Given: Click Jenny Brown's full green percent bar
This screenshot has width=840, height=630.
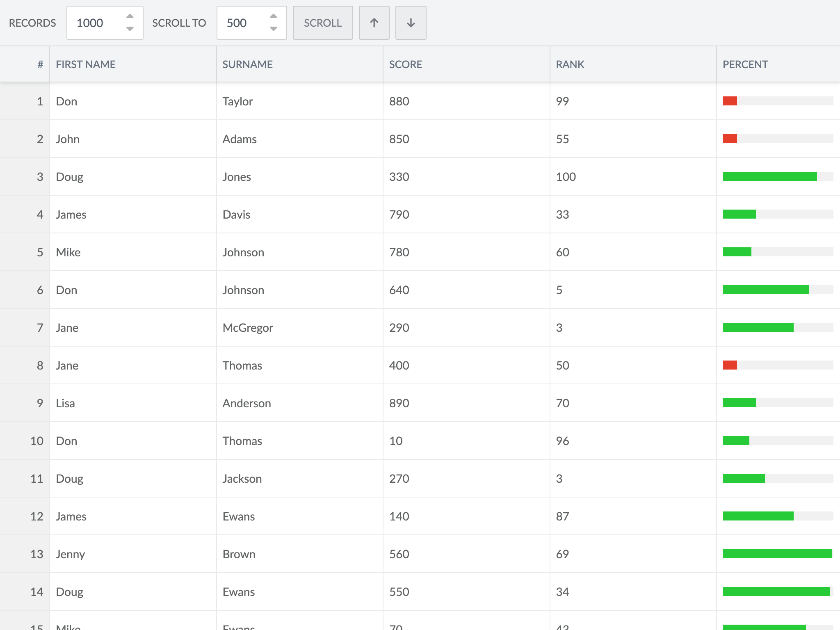Looking at the screenshot, I should coord(777,554).
